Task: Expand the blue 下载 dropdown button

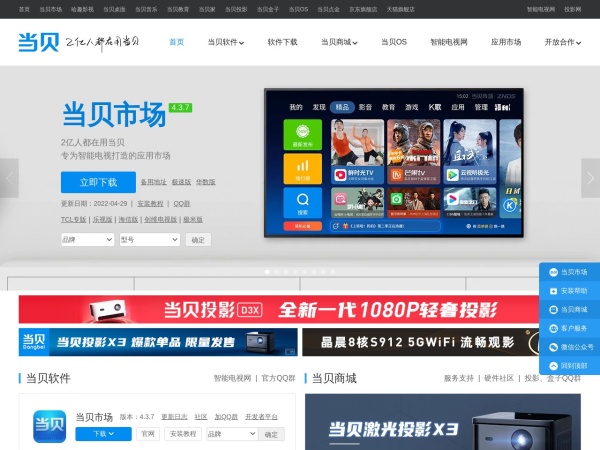Action: pyautogui.click(x=103, y=434)
